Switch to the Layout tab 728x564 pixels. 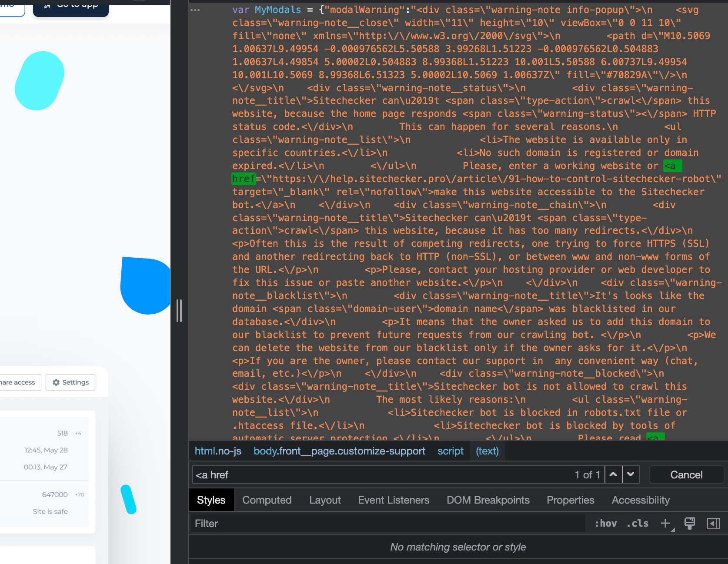point(325,500)
